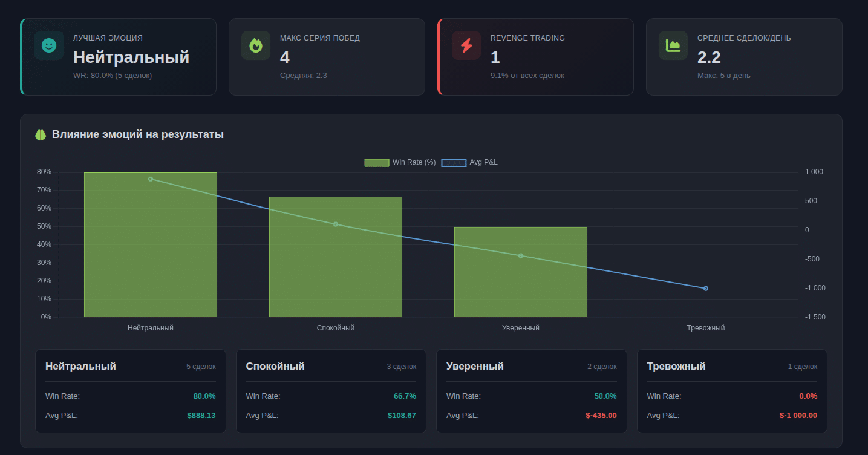Click the Revenge Trading 9.1% stat card
The height and width of the screenshot is (455, 868).
tap(536, 57)
